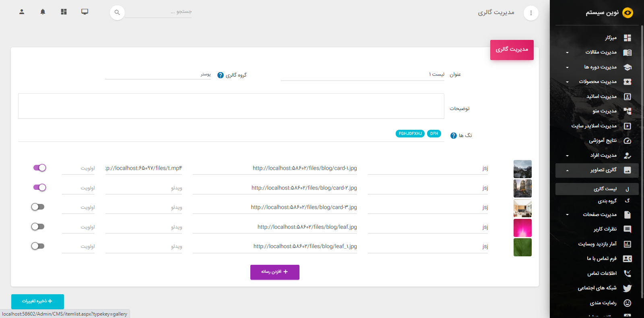
Task: Click the help icon beside گروه گالری
Action: (x=221, y=75)
